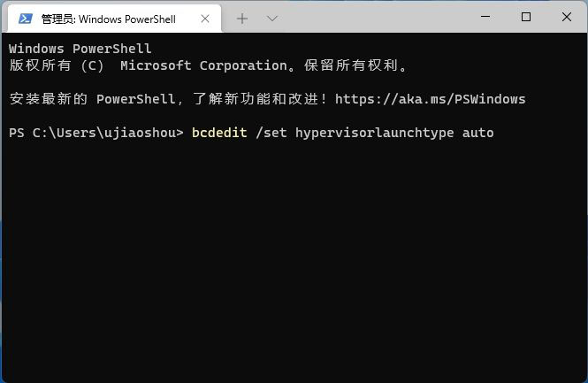Open the https://aka.ms/PSWindows link
This screenshot has height=383, width=588.
tap(431, 99)
